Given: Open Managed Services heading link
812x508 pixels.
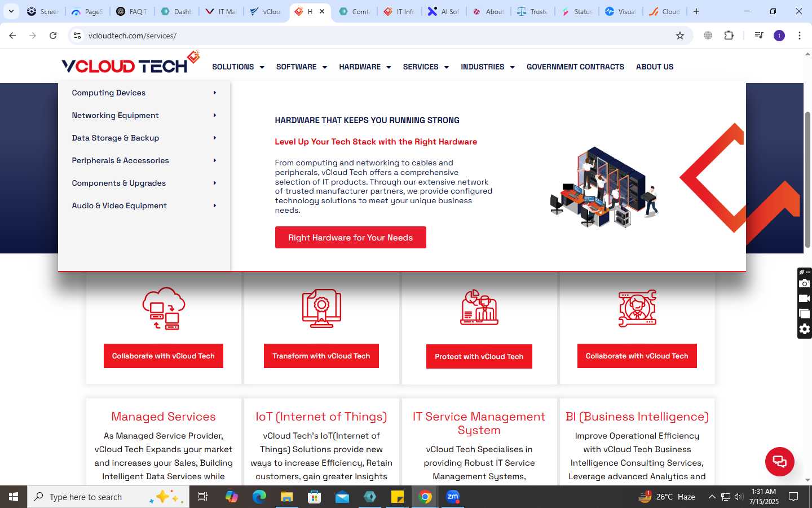Looking at the screenshot, I should tap(164, 417).
